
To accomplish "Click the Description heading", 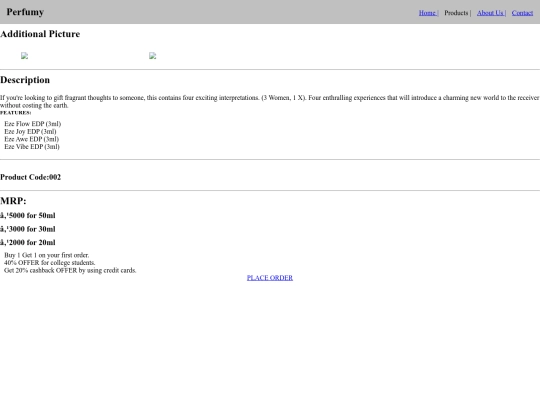I will point(25,80).
